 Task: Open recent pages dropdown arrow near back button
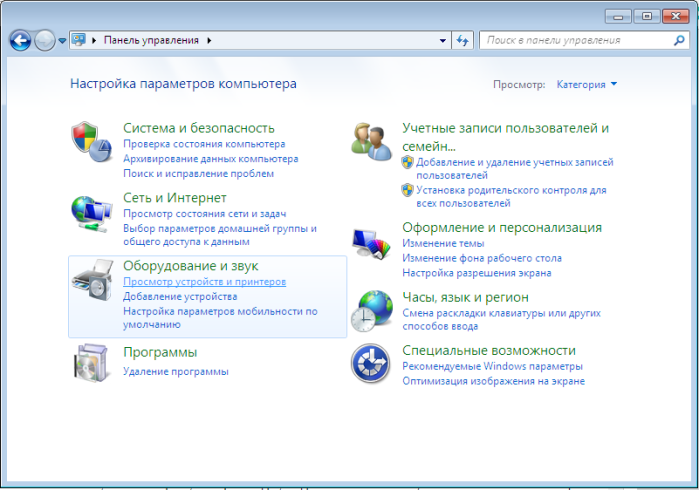[62, 41]
